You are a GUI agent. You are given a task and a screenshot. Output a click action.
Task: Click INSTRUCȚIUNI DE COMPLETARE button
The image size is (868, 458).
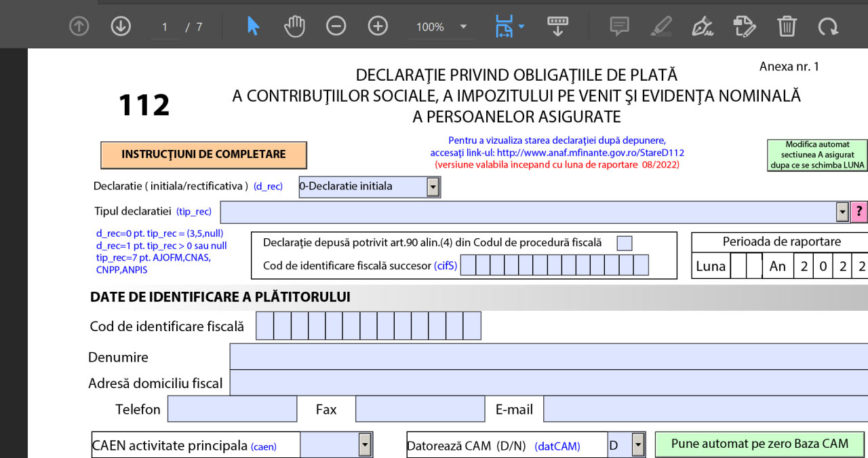[x=203, y=155]
